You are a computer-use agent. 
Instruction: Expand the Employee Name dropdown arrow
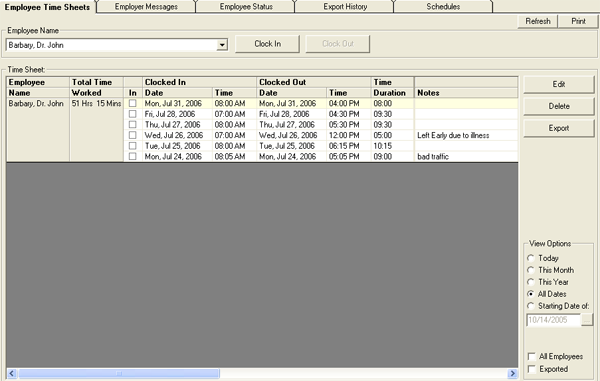(222, 45)
